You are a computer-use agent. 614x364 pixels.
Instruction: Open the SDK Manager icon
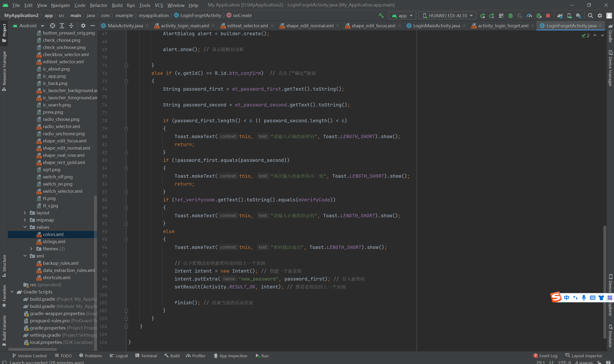click(x=578, y=15)
